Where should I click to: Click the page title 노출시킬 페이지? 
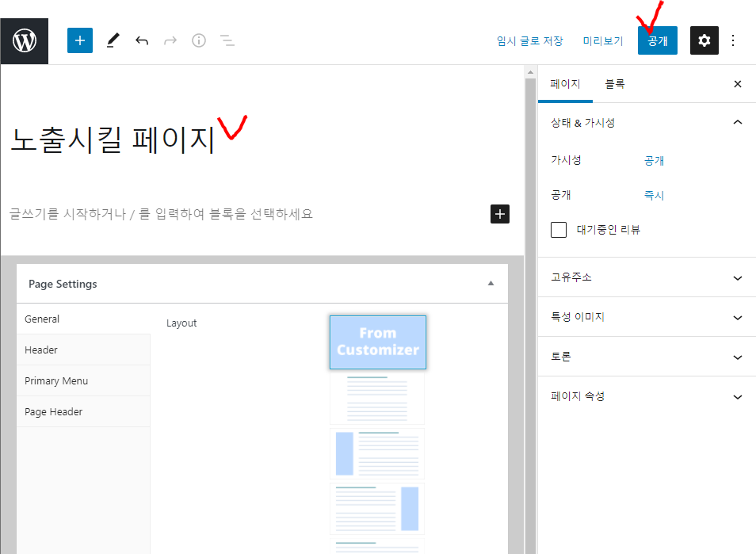point(113,139)
